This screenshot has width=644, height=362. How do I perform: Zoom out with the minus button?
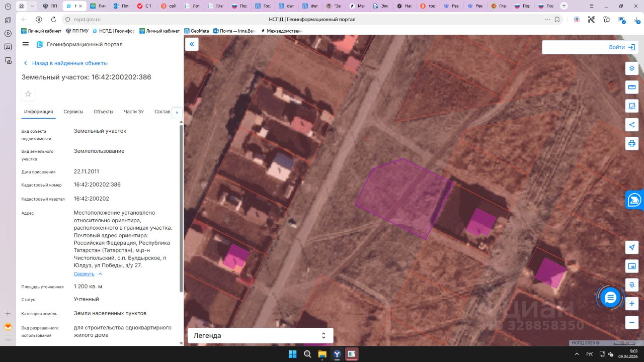click(x=632, y=322)
